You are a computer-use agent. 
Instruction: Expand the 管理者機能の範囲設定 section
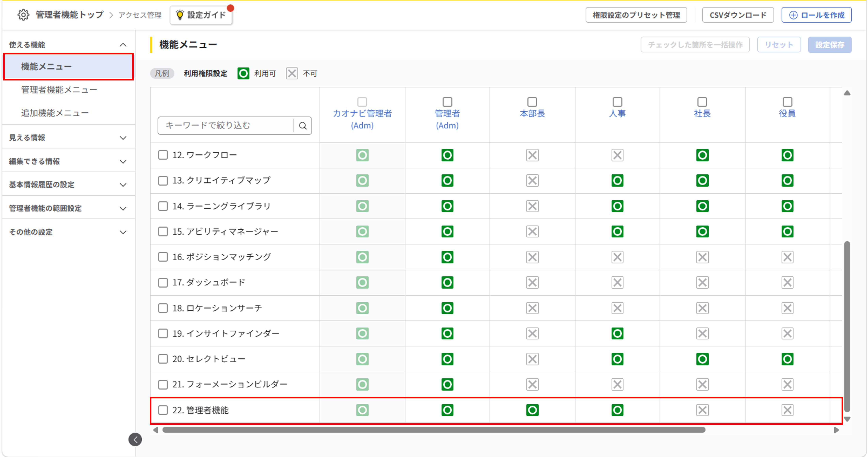(68, 208)
